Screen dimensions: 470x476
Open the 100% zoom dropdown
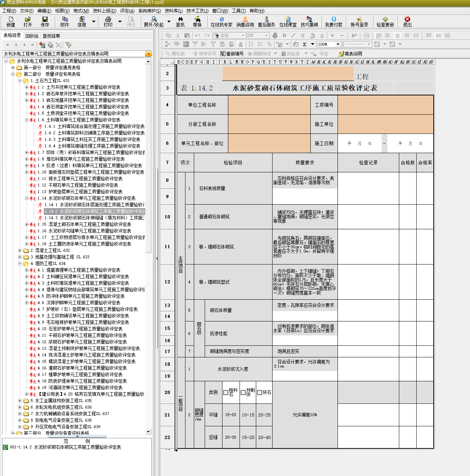point(338,44)
